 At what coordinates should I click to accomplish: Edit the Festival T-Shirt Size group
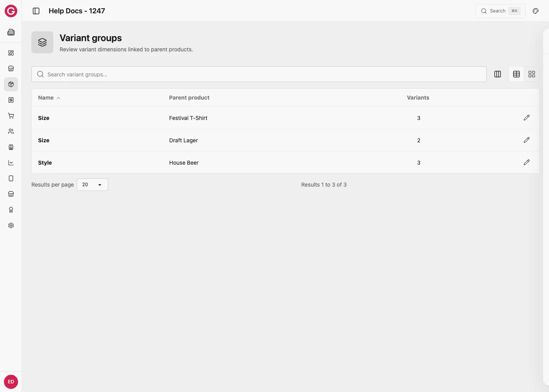pyautogui.click(x=527, y=118)
